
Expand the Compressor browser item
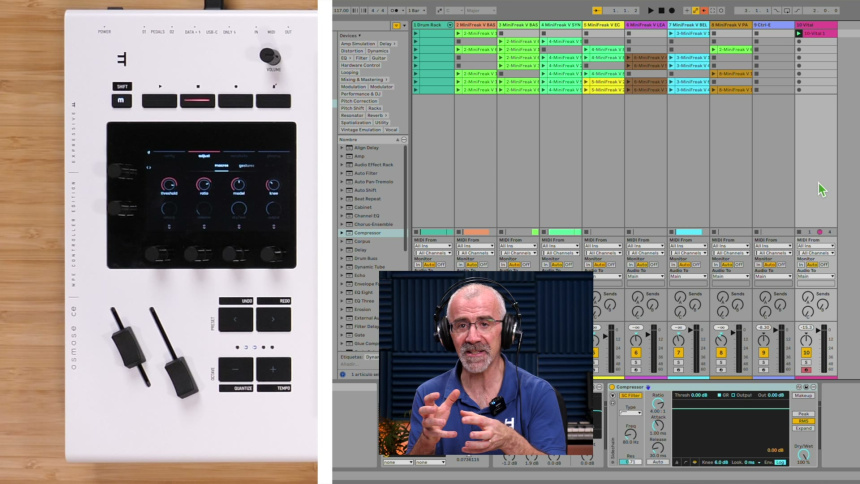coord(342,233)
